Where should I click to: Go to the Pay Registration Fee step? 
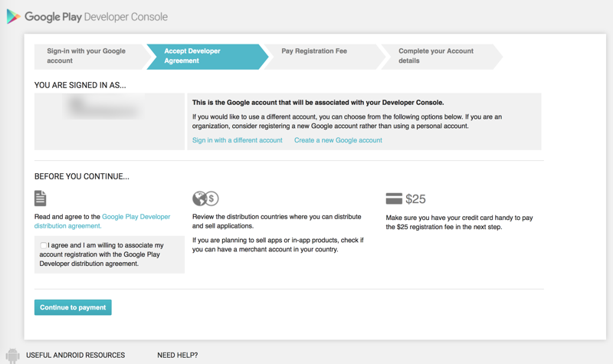[x=319, y=51]
